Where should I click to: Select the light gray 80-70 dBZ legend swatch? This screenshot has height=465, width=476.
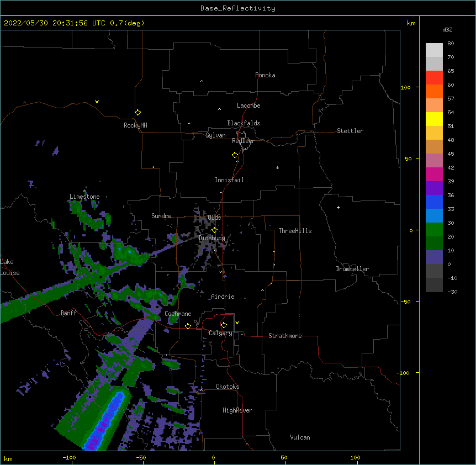(x=434, y=50)
